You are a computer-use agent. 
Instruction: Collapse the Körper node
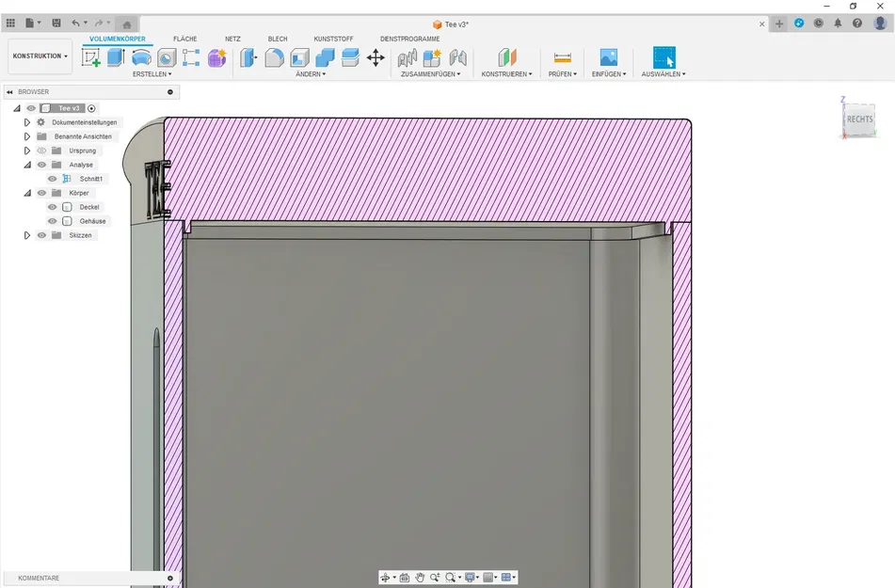27,193
